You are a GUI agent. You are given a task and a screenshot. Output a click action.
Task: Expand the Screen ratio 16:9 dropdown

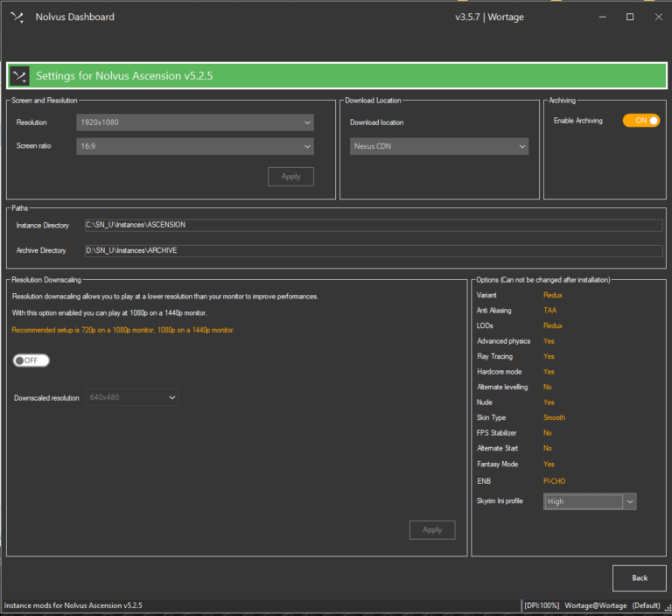pos(194,146)
